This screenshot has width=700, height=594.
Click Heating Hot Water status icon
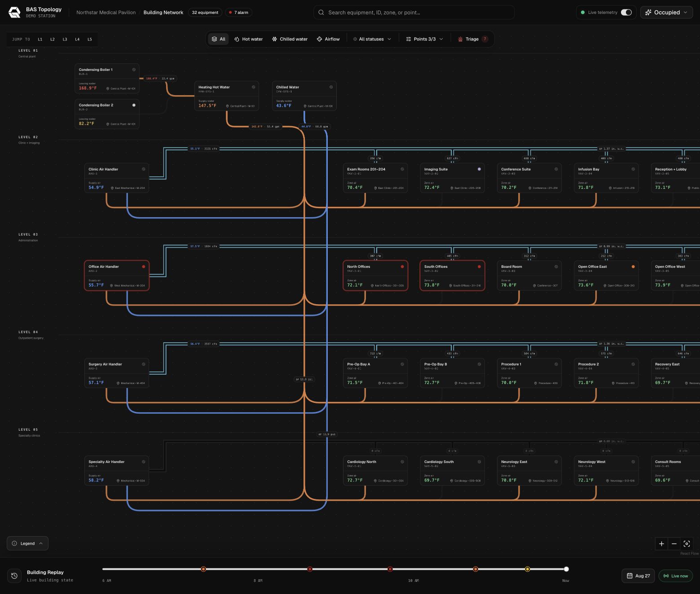[254, 87]
